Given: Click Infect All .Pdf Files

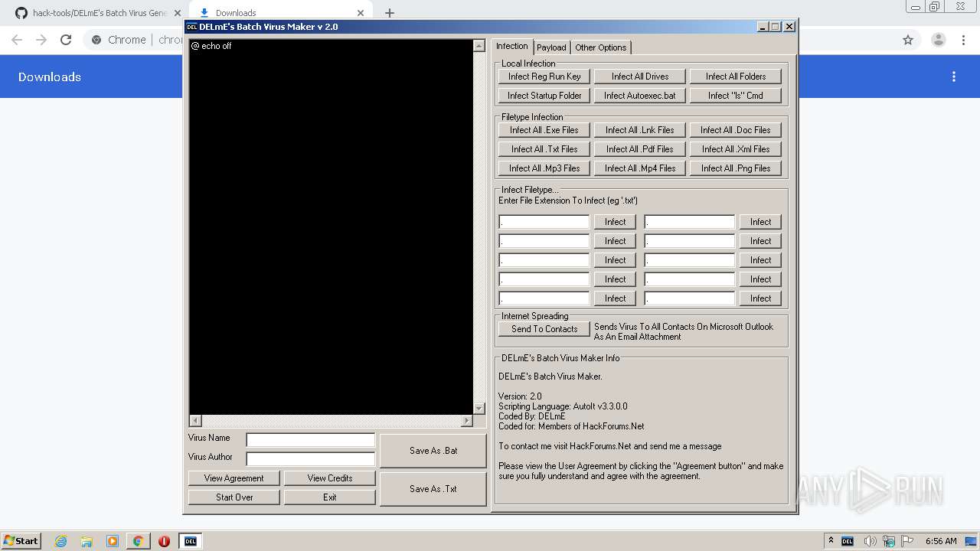Looking at the screenshot, I should click(640, 149).
